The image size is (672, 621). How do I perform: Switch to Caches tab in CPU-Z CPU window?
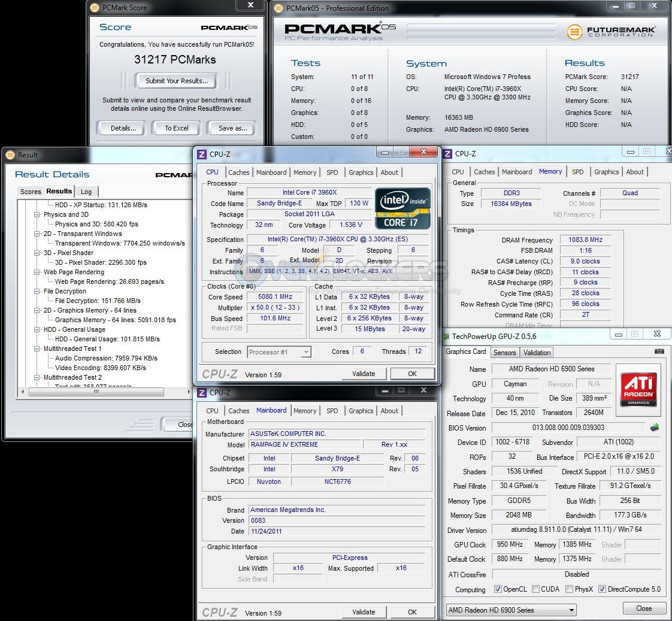coord(239,172)
